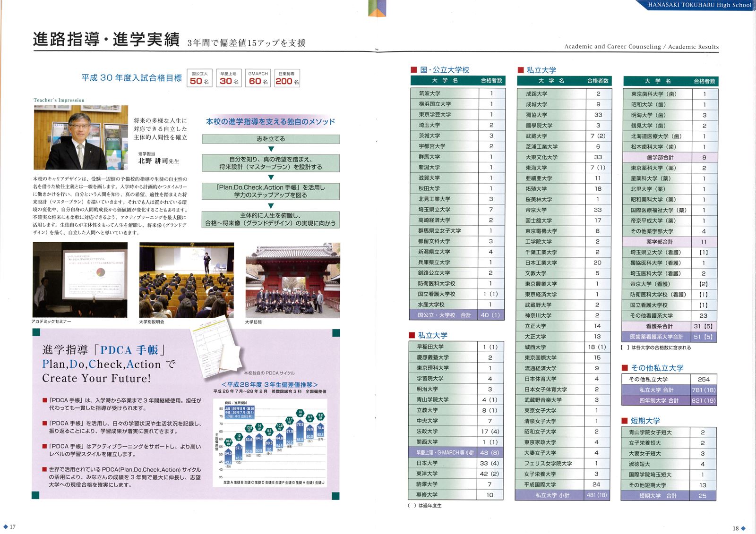Select the 東洋大学 table row

click(456, 474)
